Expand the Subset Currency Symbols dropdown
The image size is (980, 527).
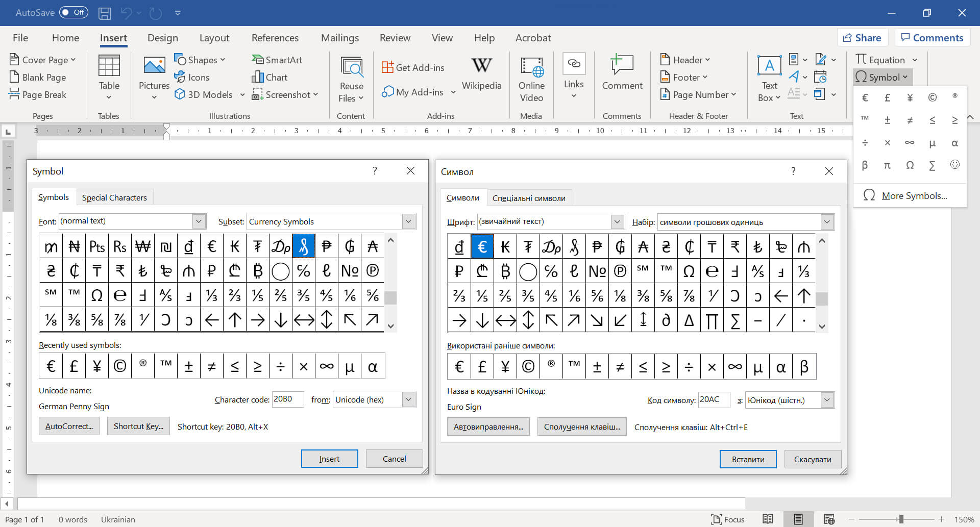click(408, 221)
